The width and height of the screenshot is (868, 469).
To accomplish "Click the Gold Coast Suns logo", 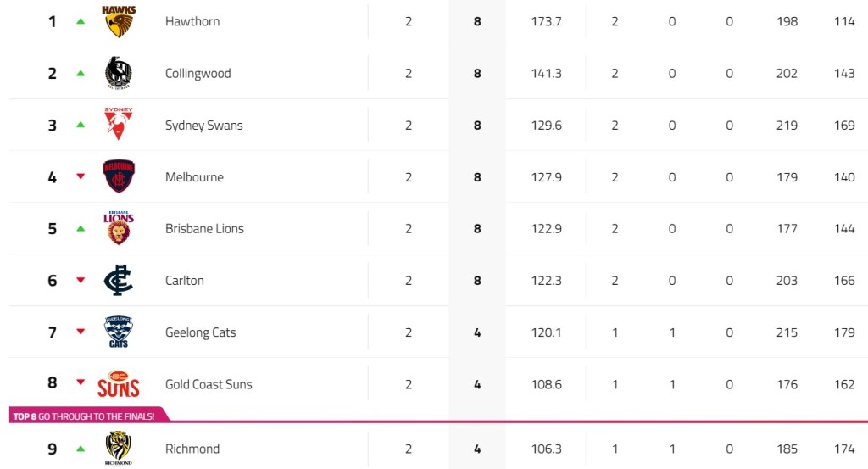I will 119,384.
